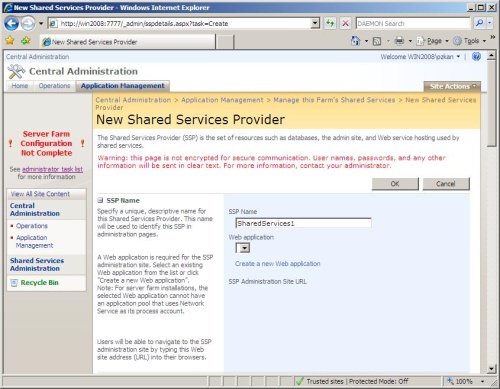Open the Welcome WIN2008\ozkan user menu

pos(420,57)
